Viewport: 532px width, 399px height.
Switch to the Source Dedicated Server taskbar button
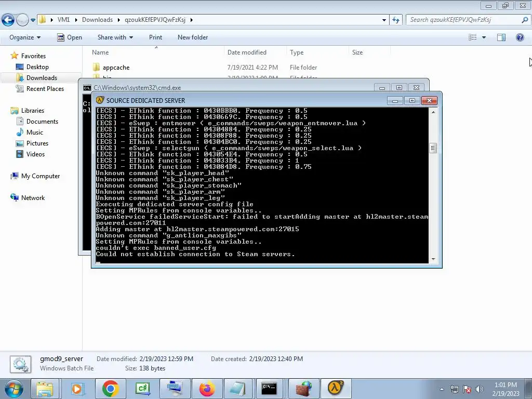point(336,389)
